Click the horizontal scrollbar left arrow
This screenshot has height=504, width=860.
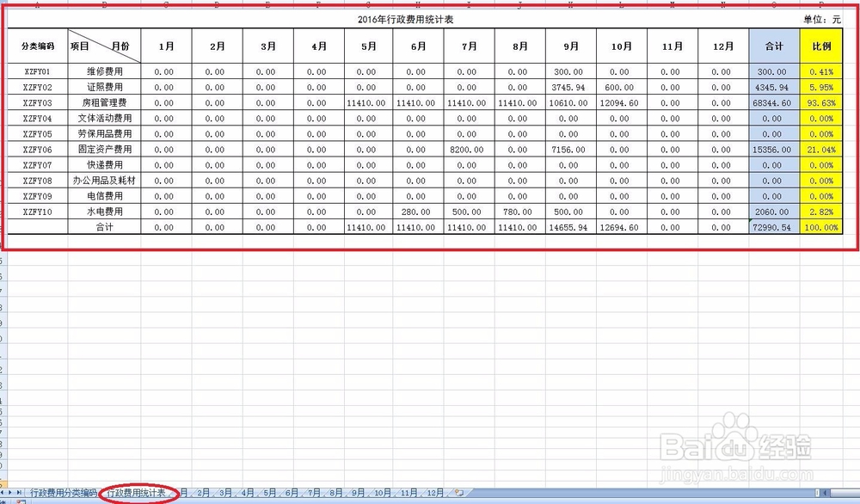(x=825, y=493)
